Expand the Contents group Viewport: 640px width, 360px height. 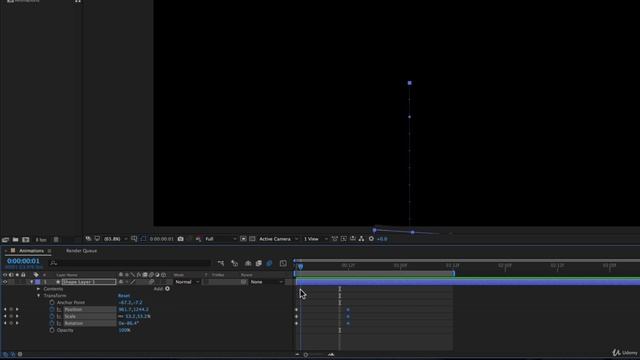(x=38, y=289)
